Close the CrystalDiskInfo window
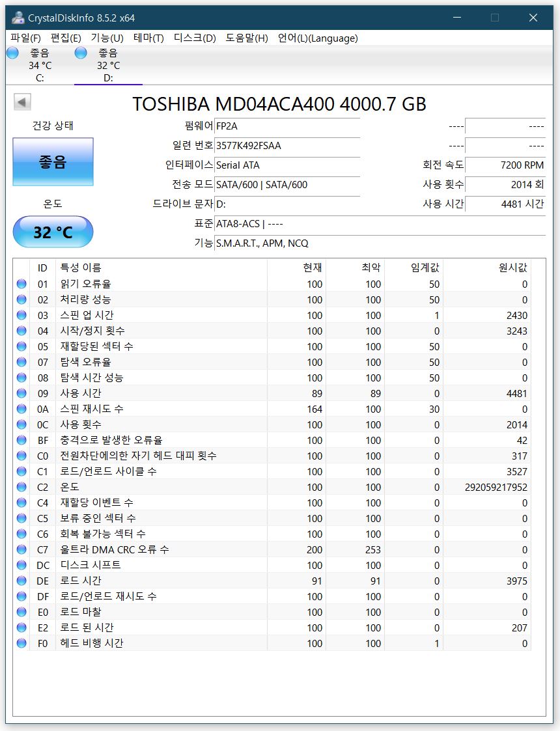560x731 pixels. (533, 18)
